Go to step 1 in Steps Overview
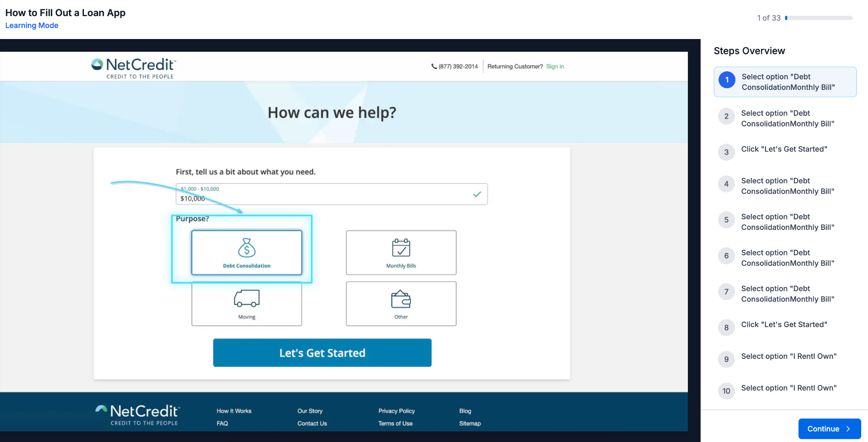 point(785,82)
